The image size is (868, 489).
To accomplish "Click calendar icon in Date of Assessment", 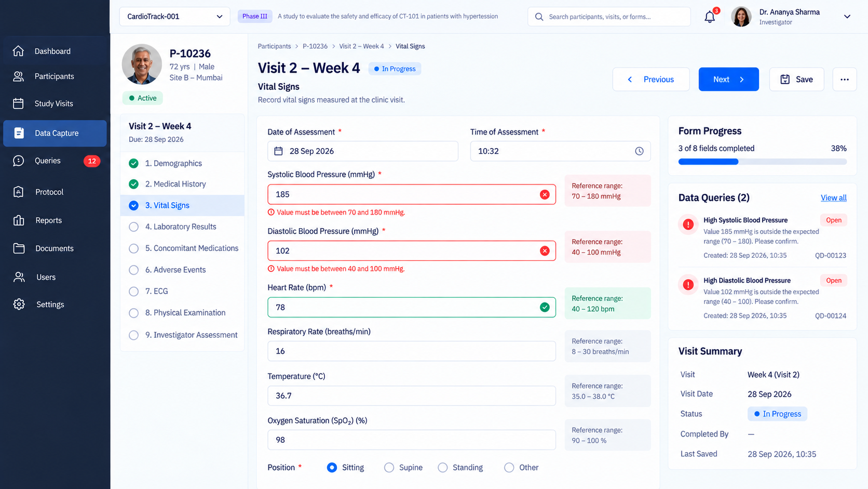I will coord(278,151).
